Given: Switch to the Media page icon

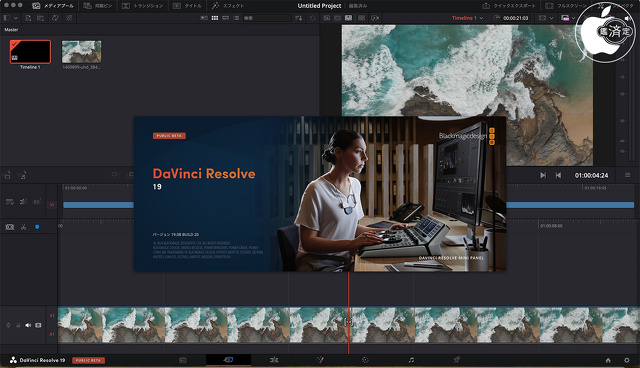Looking at the screenshot, I should 183,360.
